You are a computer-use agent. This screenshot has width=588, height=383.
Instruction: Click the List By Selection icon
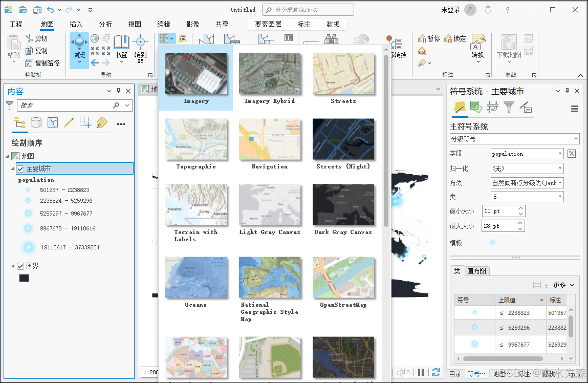(53, 123)
